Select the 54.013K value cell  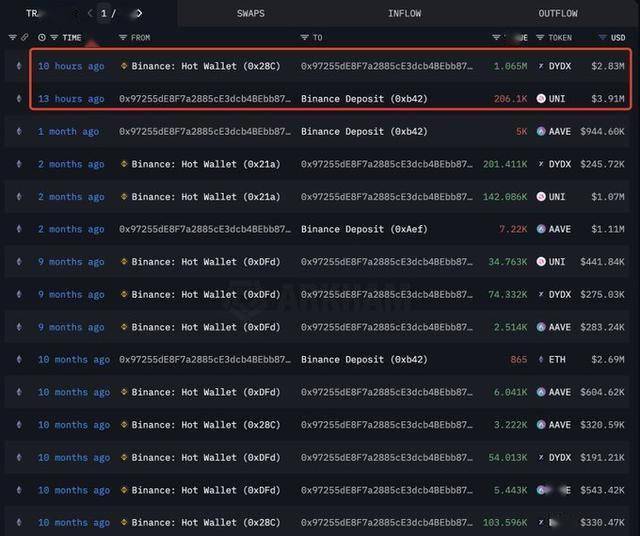pos(508,458)
